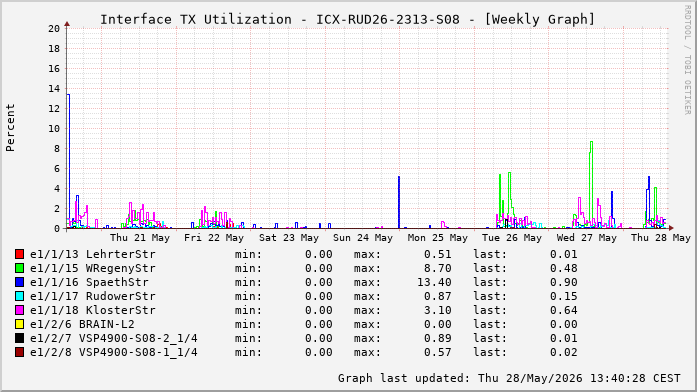
Task: Click the blue e1/1/16 SpaethStr legend swatch
Action: (x=19, y=282)
